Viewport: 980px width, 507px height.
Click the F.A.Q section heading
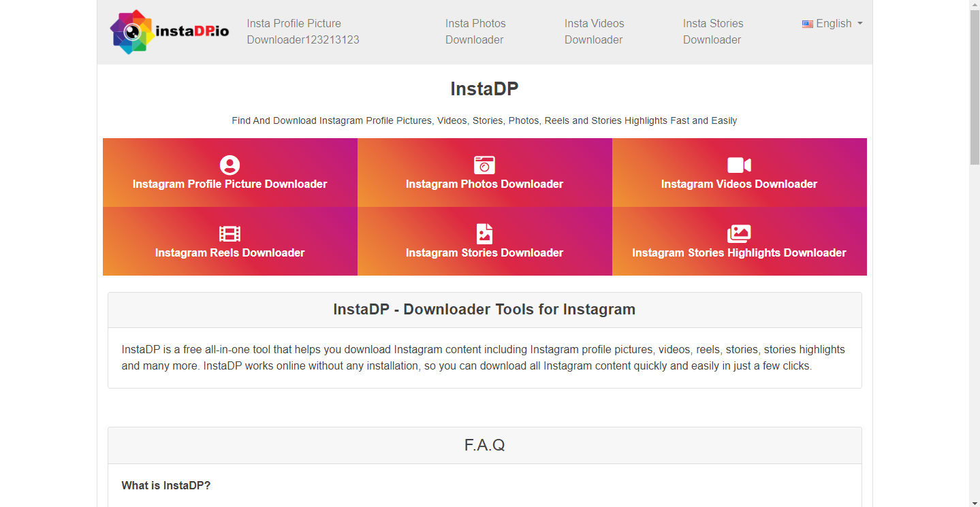coord(484,445)
